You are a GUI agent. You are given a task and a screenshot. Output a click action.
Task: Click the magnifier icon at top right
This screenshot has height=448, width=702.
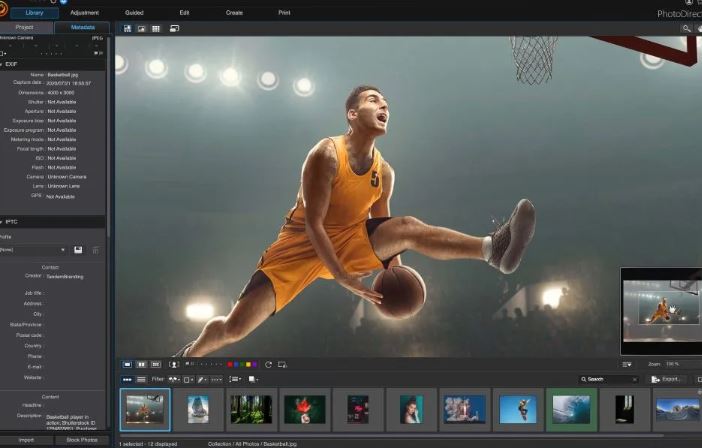point(686,29)
